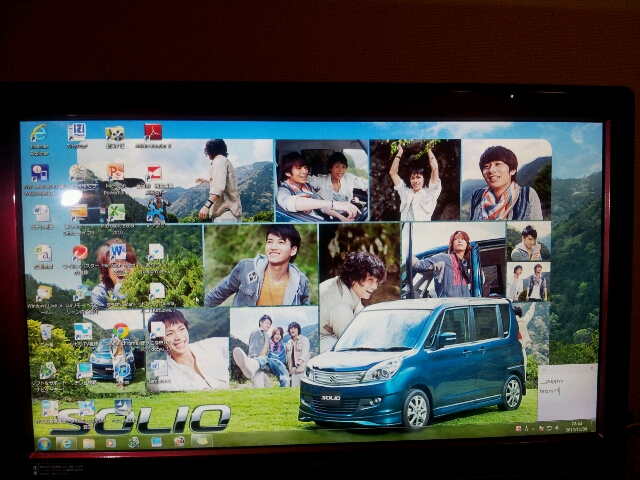
Task: Click the photo collage icon on the taskbar
Action: click(x=179, y=442)
